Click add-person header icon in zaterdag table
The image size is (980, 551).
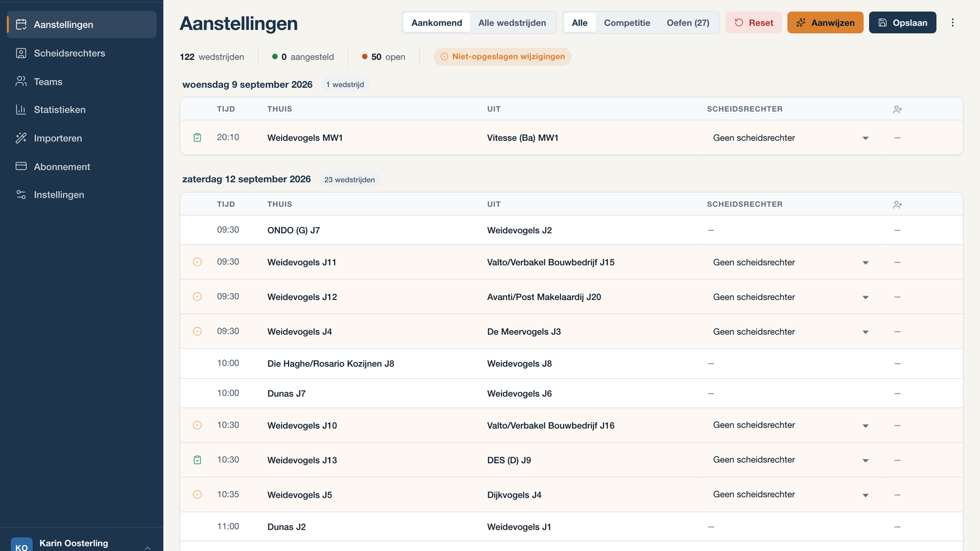(x=897, y=204)
